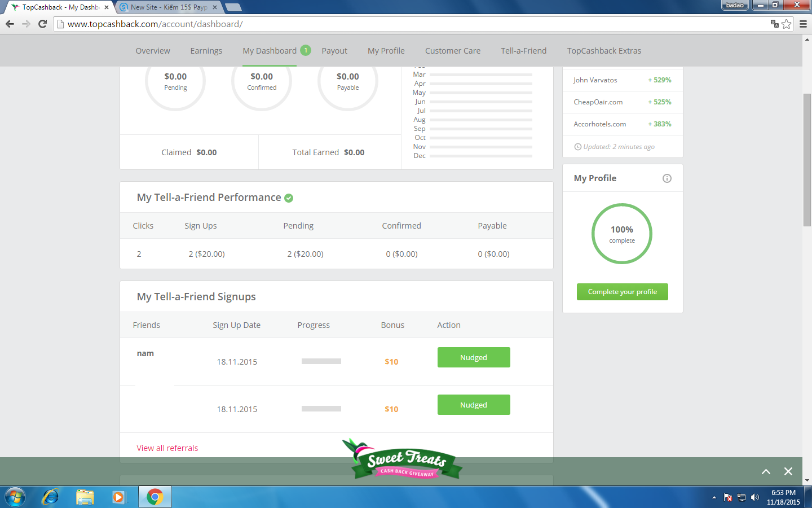Click the taskbar clock showing 6:53 PM

coord(783,497)
